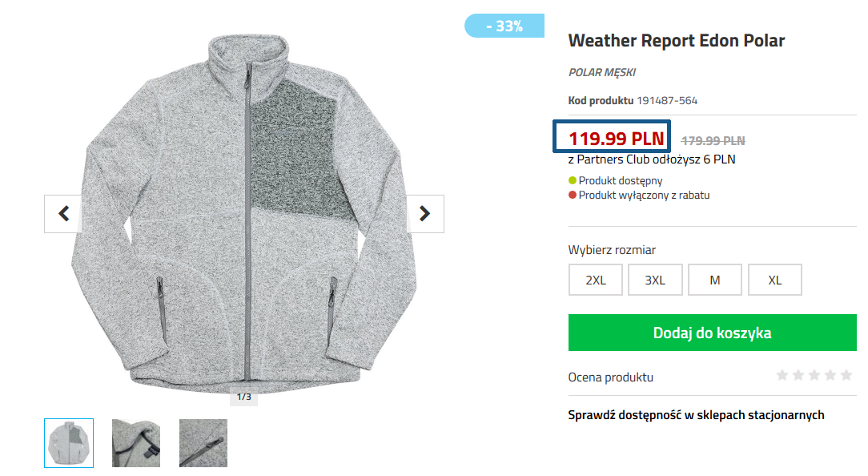Click the -33% discount badge
868x476 pixels.
[x=504, y=26]
